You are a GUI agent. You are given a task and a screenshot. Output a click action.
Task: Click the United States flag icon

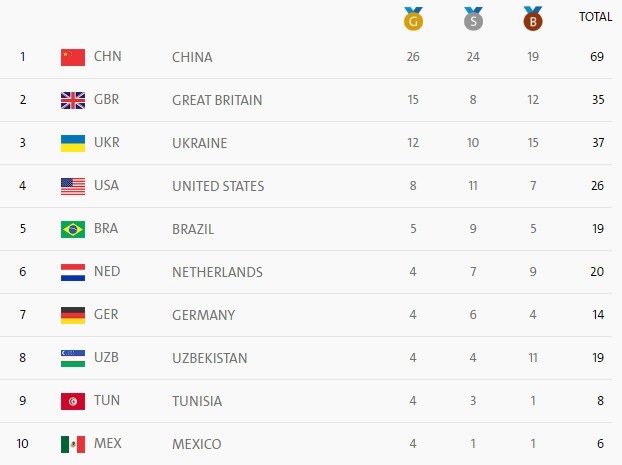click(73, 185)
